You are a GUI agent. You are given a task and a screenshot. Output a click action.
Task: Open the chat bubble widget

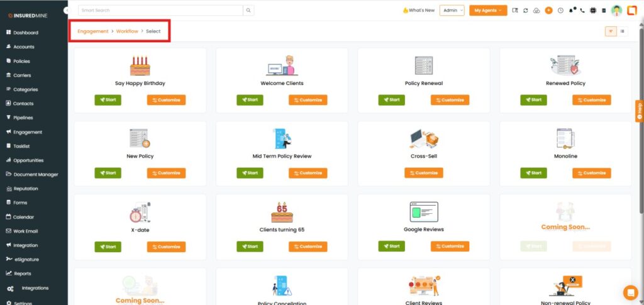click(x=630, y=292)
